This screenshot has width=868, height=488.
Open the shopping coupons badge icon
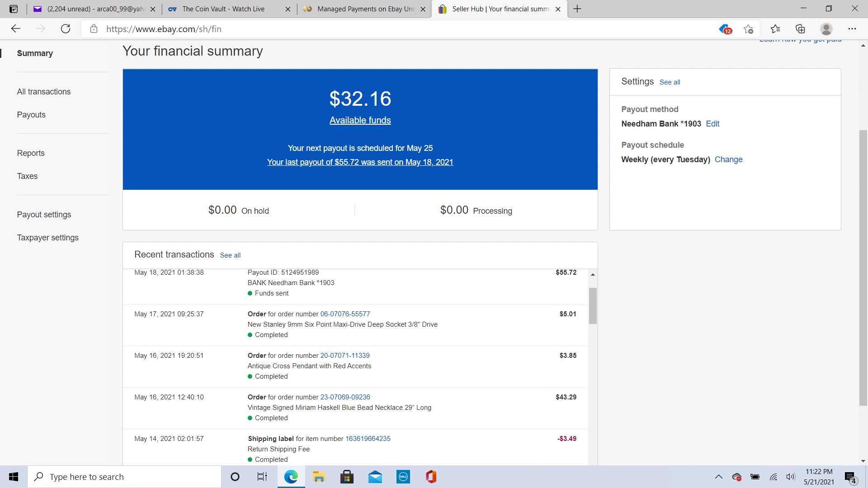tap(725, 29)
